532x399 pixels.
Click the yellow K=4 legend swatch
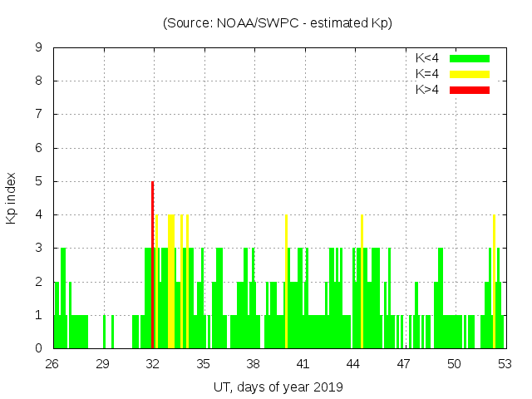470,74
